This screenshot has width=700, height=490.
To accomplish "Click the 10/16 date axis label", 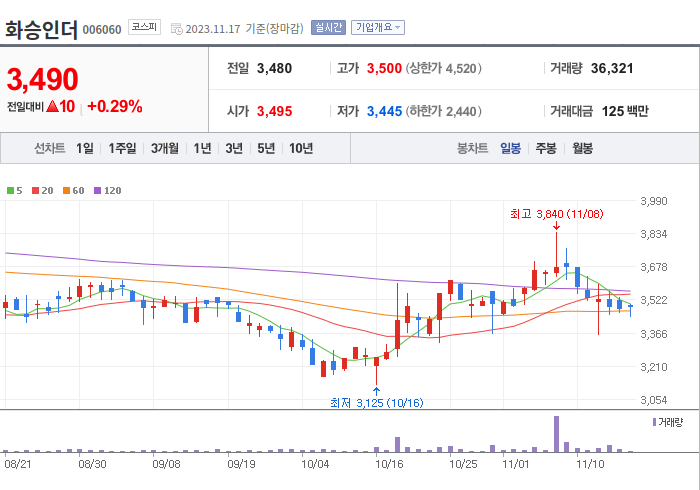I will [389, 464].
